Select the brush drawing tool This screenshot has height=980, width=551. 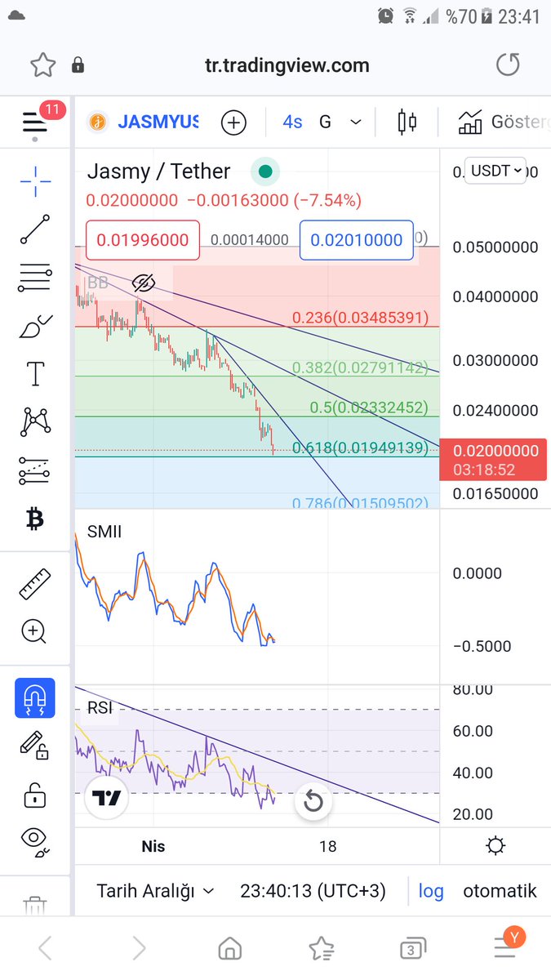(35, 326)
